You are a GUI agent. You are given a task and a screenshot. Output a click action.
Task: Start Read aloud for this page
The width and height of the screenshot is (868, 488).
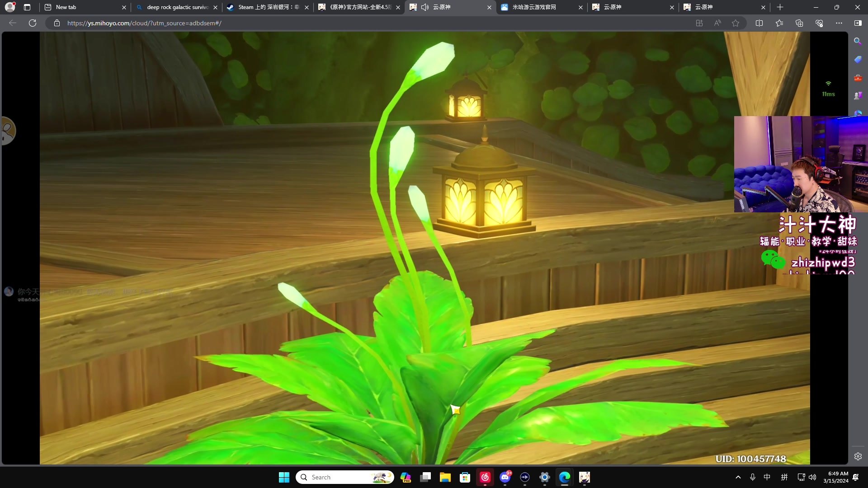pyautogui.click(x=717, y=23)
